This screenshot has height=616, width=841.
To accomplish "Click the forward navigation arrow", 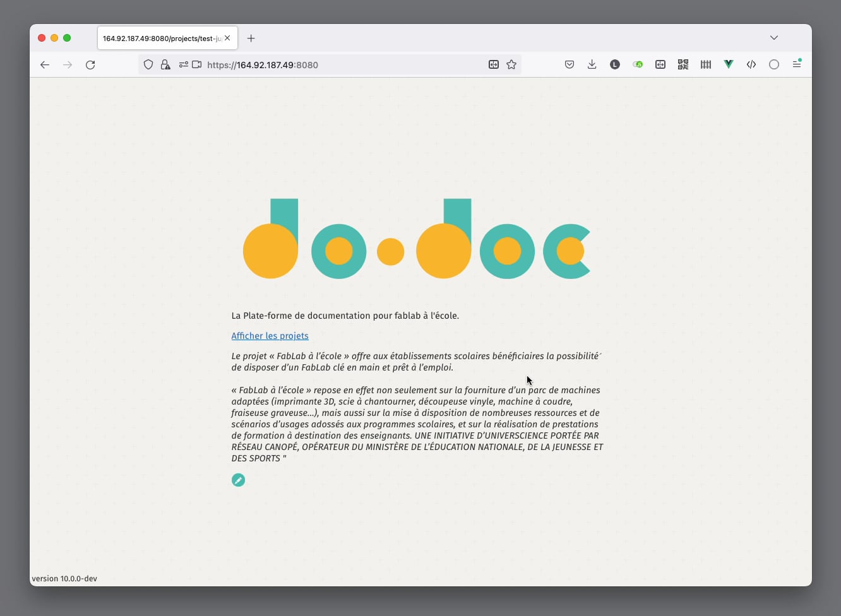I will 68,64.
